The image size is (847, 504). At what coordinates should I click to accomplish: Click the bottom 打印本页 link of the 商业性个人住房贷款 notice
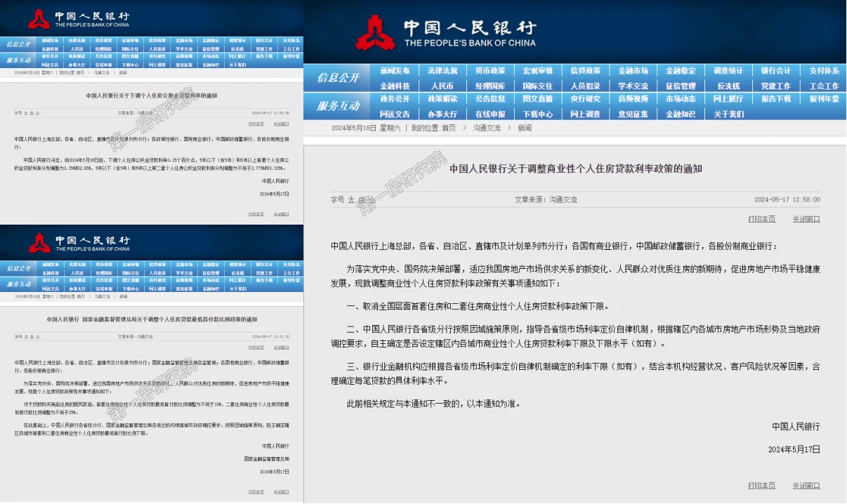762,485
